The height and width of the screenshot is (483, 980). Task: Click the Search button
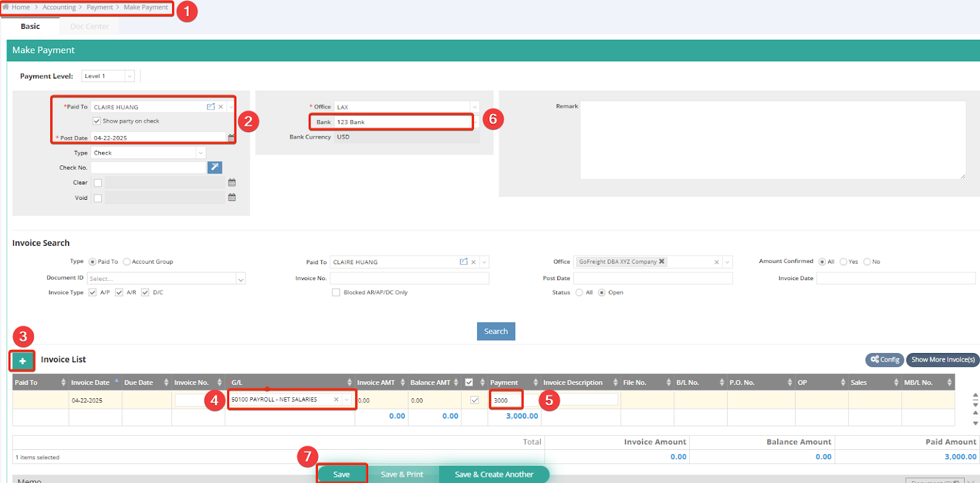[496, 332]
